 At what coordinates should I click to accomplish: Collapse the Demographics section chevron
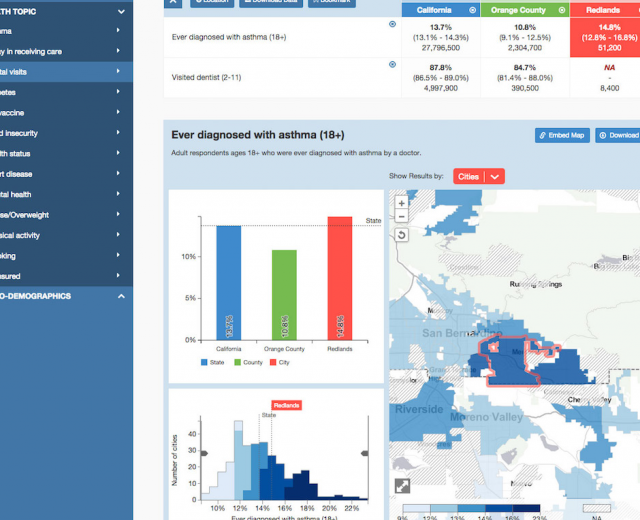point(121,296)
